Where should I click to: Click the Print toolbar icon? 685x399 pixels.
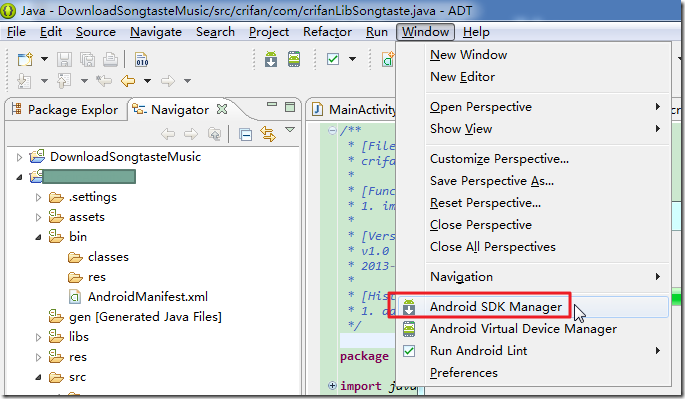coord(110,59)
